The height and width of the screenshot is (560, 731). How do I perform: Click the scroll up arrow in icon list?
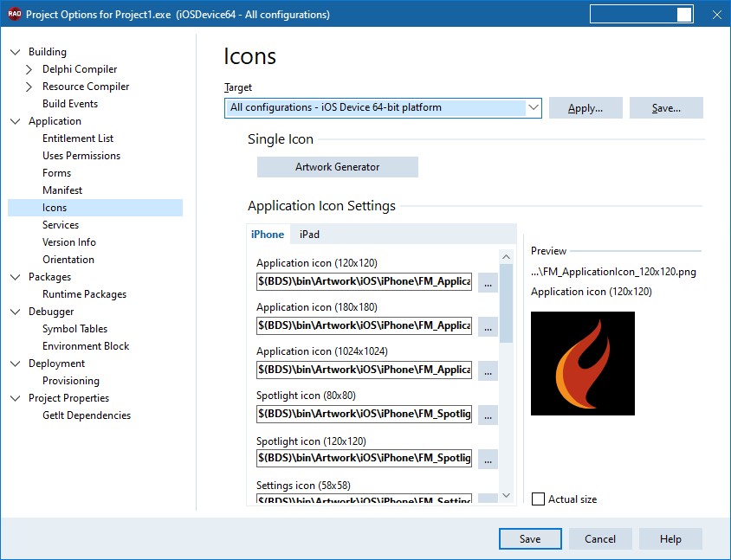(x=507, y=257)
